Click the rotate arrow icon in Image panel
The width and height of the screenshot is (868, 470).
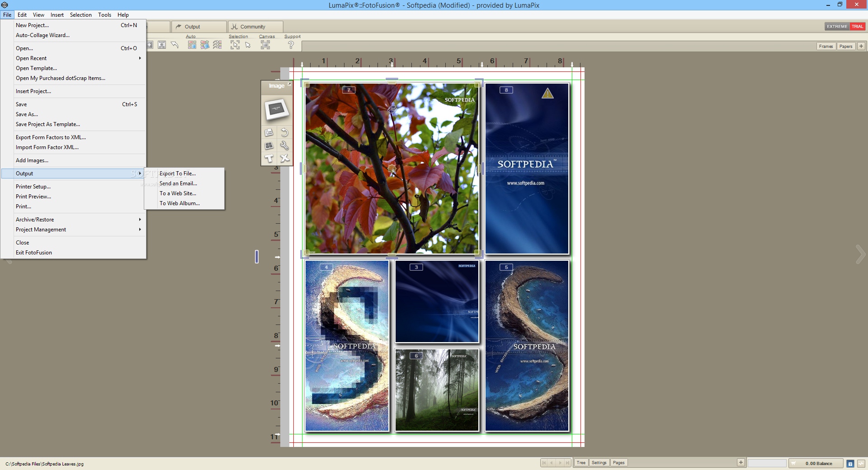pos(284,132)
